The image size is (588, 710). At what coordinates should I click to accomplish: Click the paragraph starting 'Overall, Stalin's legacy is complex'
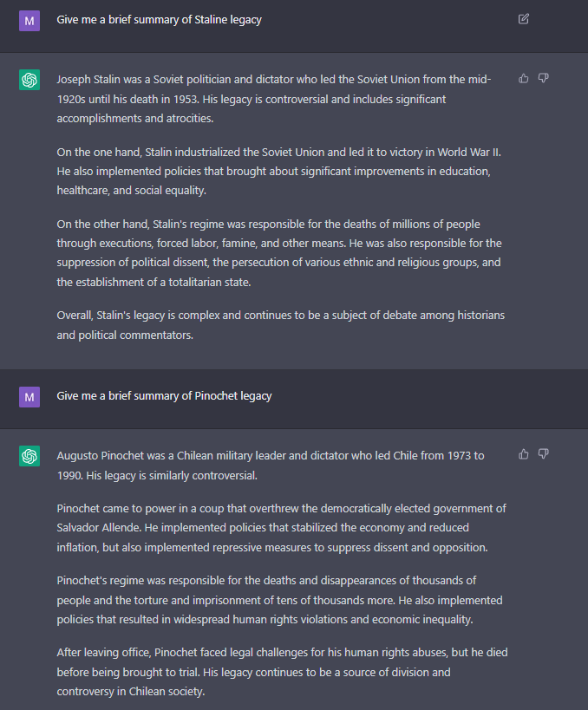(x=280, y=325)
